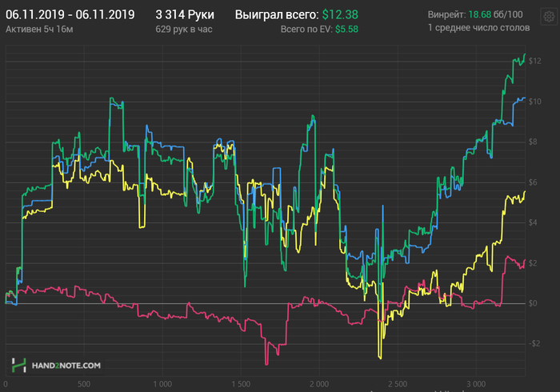Click the $12 y-axis label
This screenshot has height=392, width=560.
(x=535, y=61)
